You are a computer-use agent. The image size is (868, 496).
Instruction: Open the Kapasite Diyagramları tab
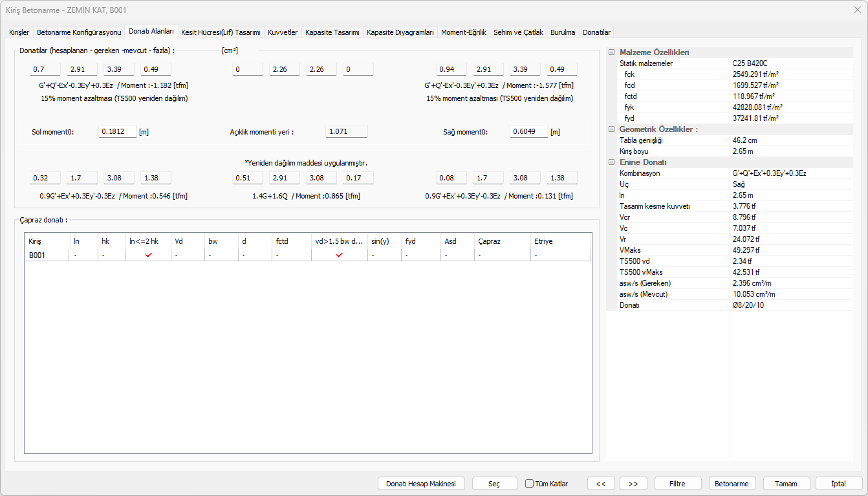click(400, 32)
